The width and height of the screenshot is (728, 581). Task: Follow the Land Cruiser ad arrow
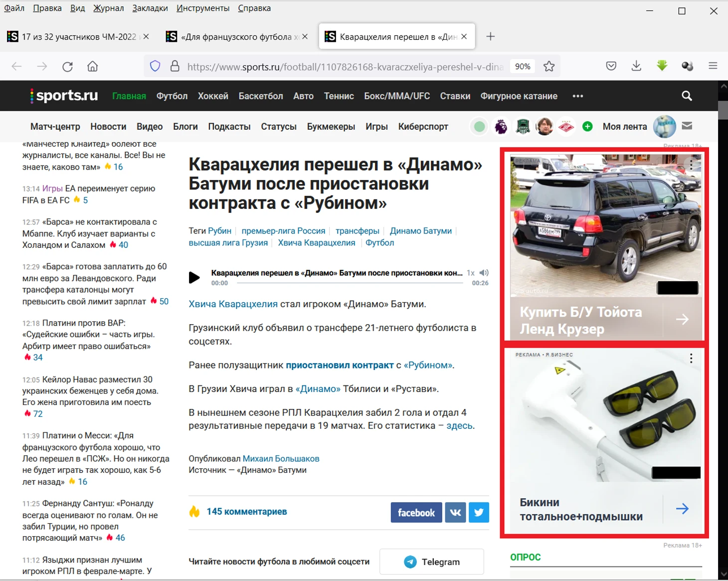point(682,319)
